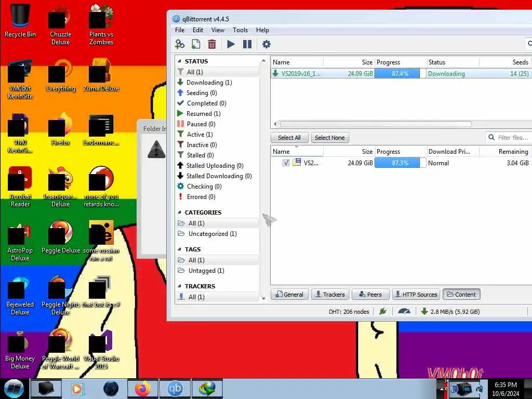Collapse the STATUS section arrow
This screenshot has width=532, height=399.
click(x=179, y=61)
